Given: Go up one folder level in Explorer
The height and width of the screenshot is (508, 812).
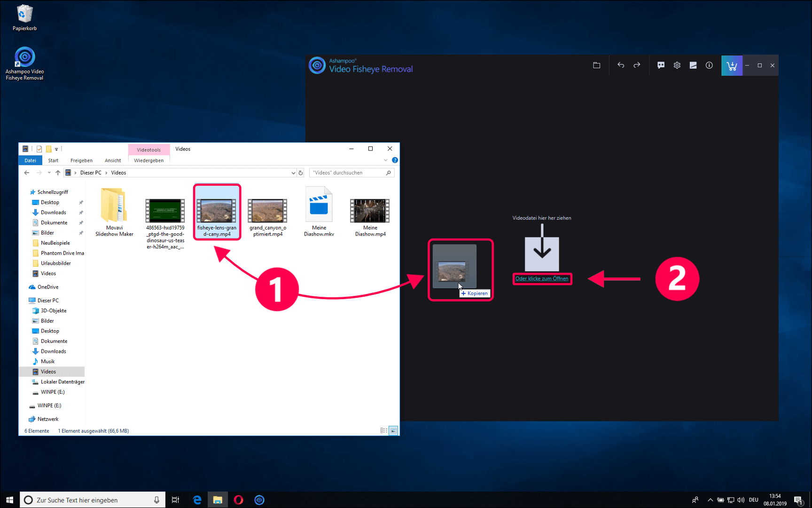Looking at the screenshot, I should [58, 173].
